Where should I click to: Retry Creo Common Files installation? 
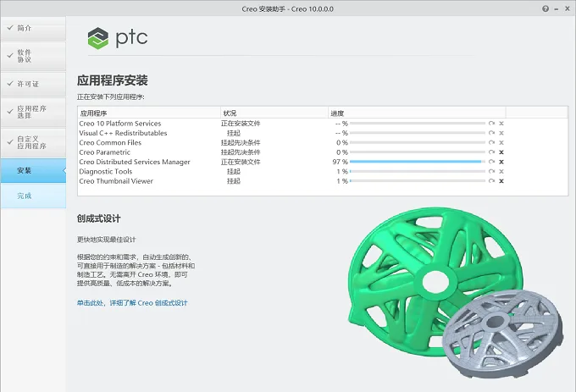491,142
